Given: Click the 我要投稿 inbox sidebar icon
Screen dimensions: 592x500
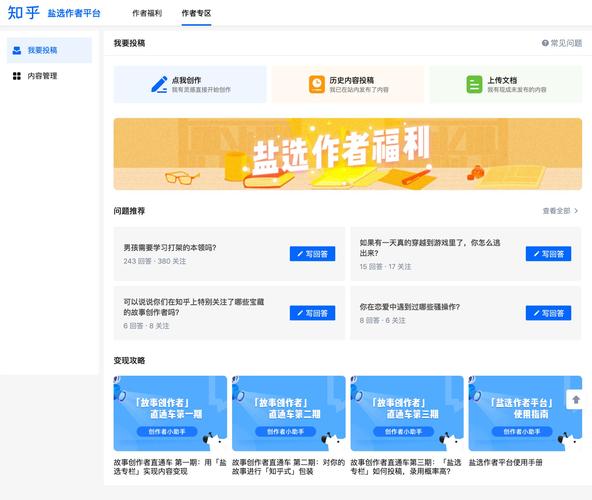Looking at the screenshot, I should point(17,50).
